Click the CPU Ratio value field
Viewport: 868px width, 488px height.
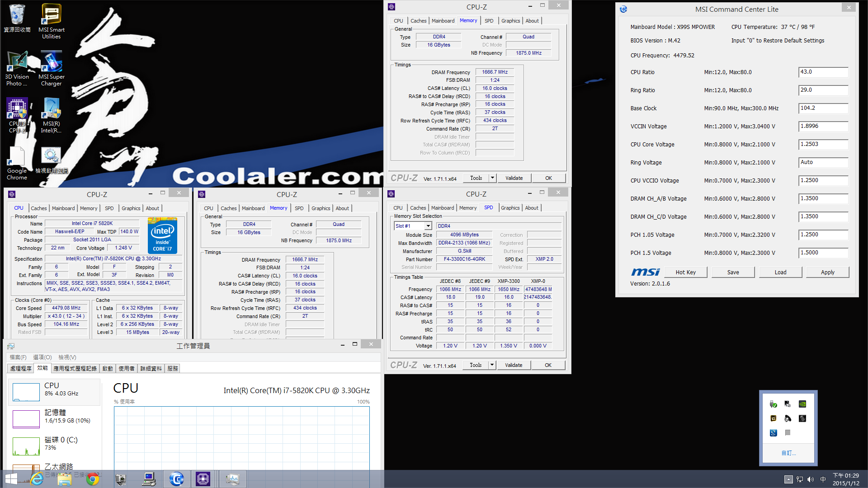pyautogui.click(x=823, y=72)
